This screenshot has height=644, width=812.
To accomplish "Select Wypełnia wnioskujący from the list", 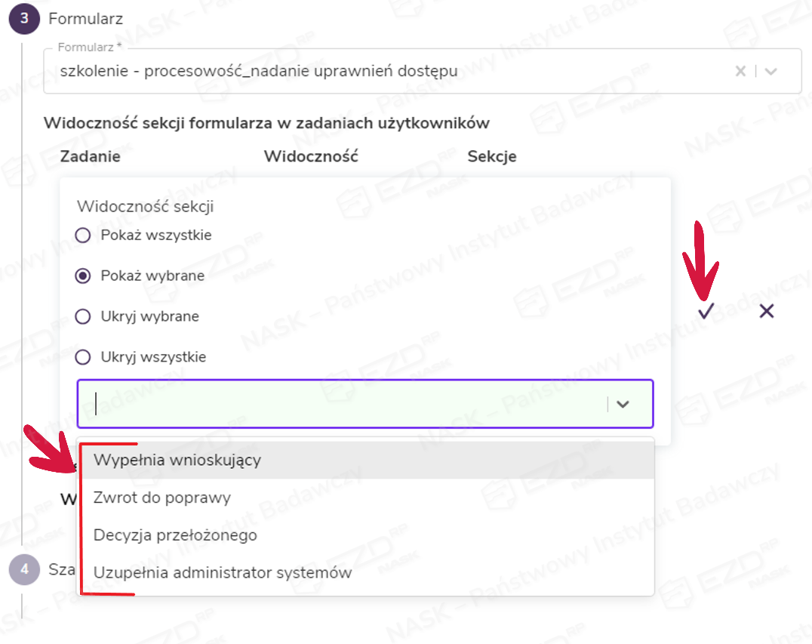I will (x=177, y=460).
